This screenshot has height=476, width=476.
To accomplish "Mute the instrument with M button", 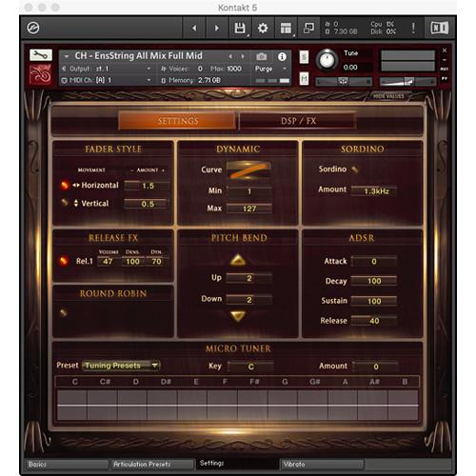I will [x=304, y=78].
